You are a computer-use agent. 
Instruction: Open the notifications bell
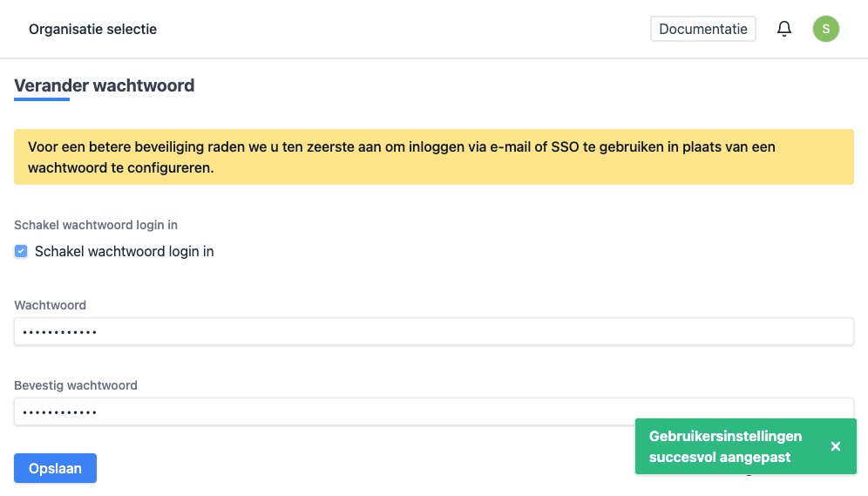coord(784,29)
